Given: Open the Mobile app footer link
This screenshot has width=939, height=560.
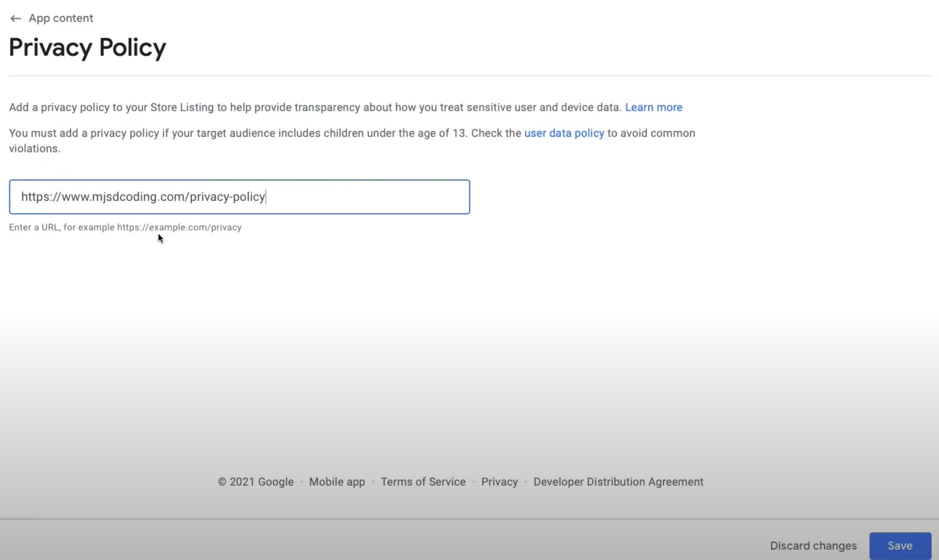Looking at the screenshot, I should coord(337,482).
